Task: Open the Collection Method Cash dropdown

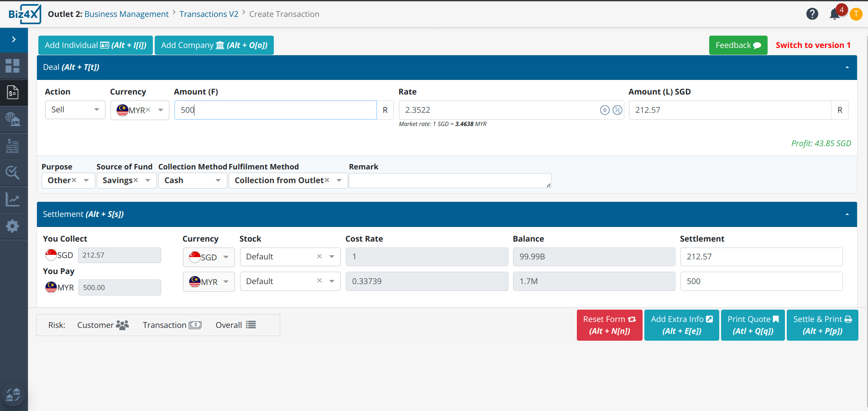Action: tap(193, 180)
